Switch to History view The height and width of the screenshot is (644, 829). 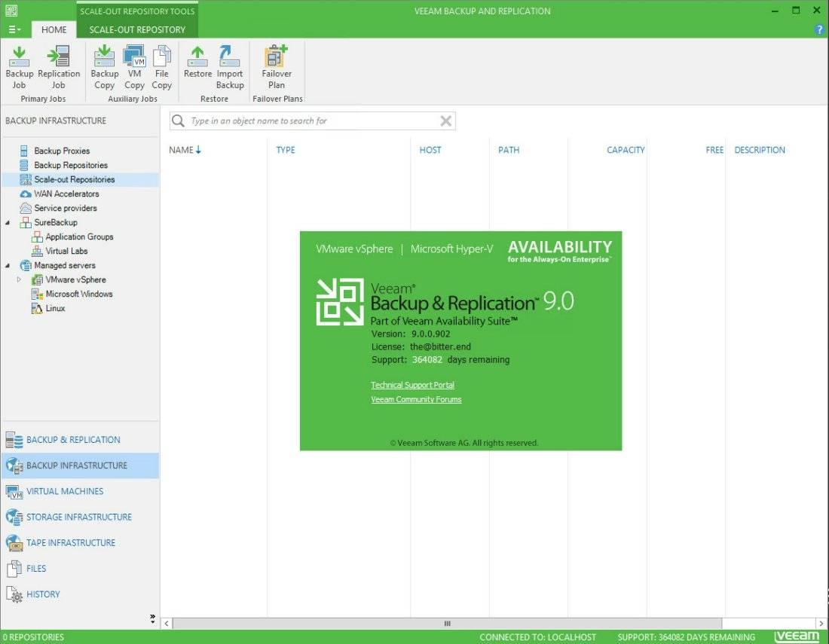[79, 594]
